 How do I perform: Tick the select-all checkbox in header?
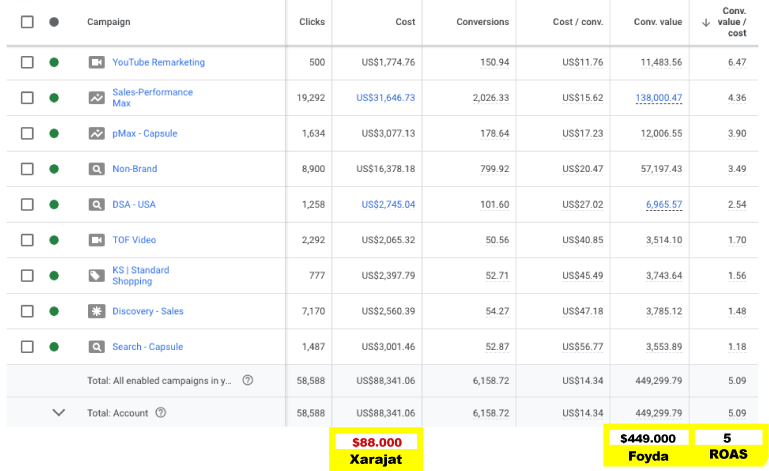point(27,22)
